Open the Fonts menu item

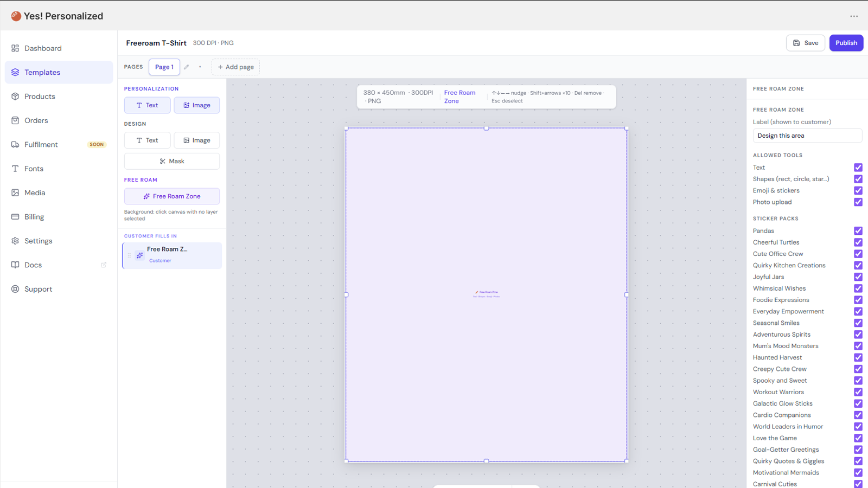tap(59, 169)
